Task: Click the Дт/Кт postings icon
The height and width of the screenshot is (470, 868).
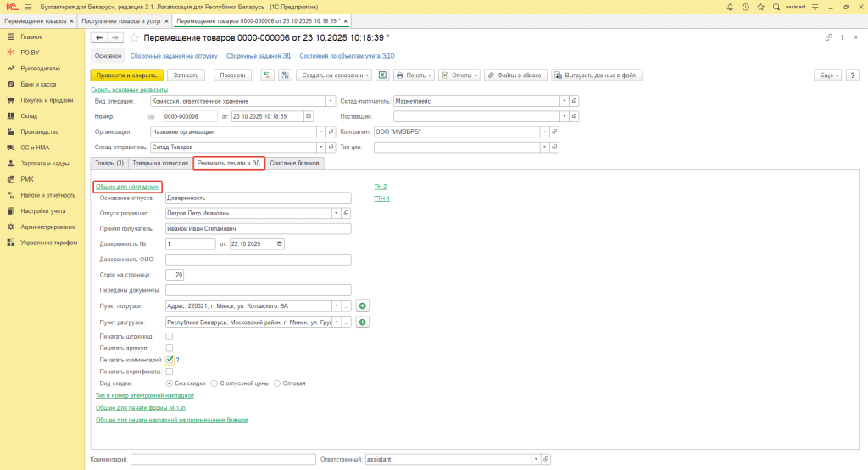Action: pyautogui.click(x=268, y=75)
